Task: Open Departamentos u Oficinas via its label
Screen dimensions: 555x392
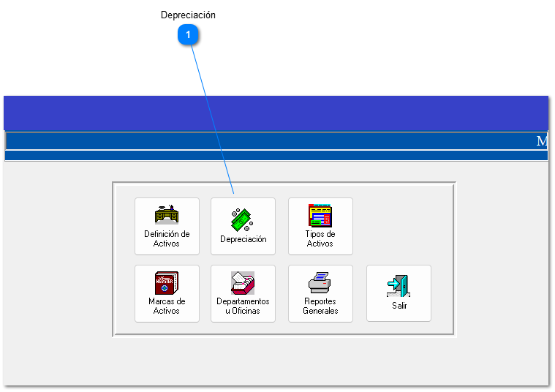Action: point(243,306)
